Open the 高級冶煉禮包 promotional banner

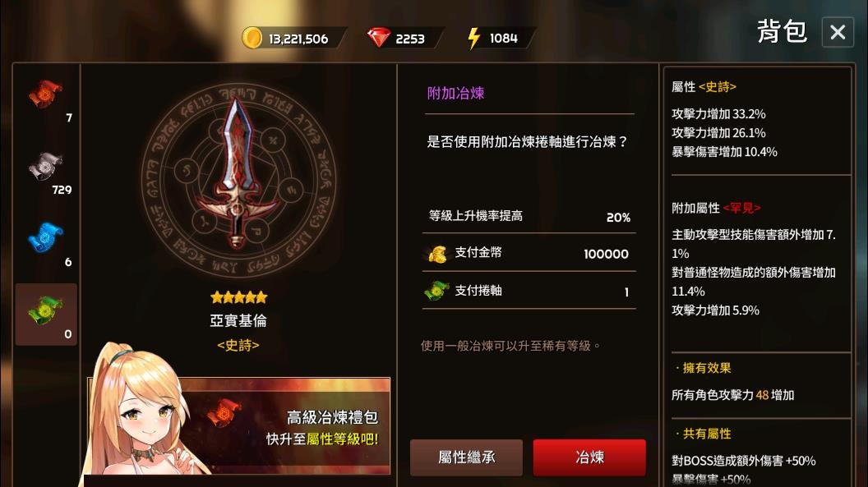(x=238, y=425)
